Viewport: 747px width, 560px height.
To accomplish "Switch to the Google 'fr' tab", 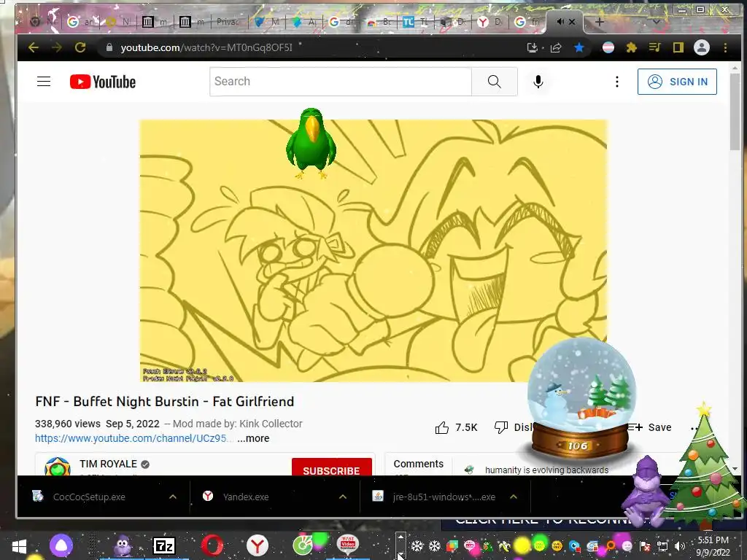I will pos(528,21).
